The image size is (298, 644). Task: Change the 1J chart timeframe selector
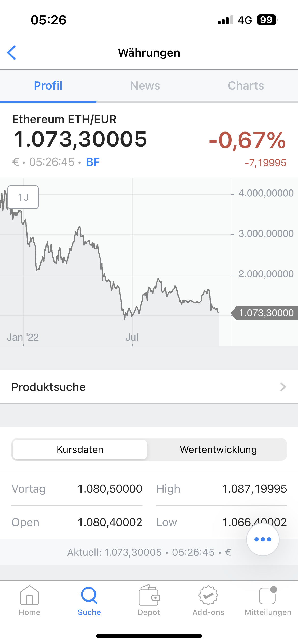click(23, 197)
